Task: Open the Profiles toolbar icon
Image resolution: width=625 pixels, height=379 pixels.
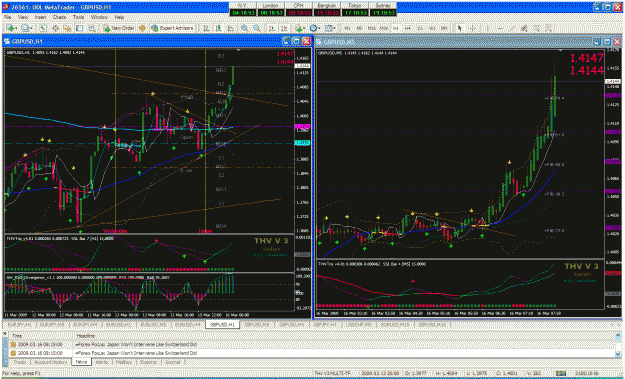Action: [25, 28]
